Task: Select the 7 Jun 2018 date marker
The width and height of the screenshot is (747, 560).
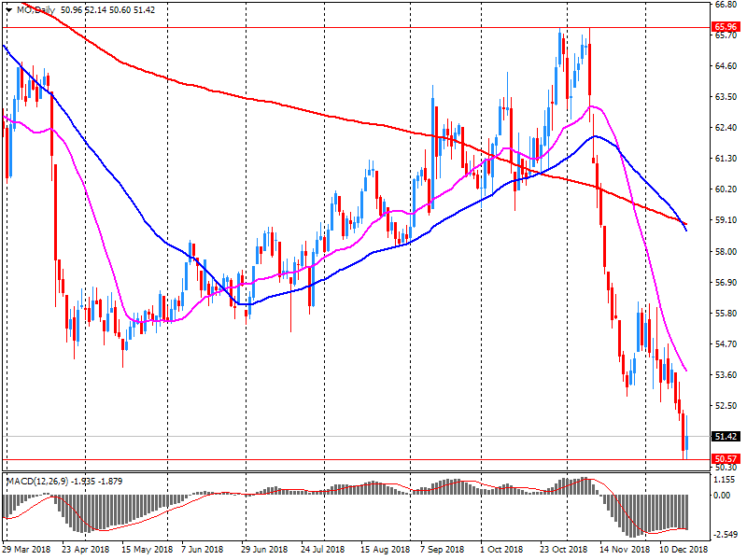Action: (202, 550)
